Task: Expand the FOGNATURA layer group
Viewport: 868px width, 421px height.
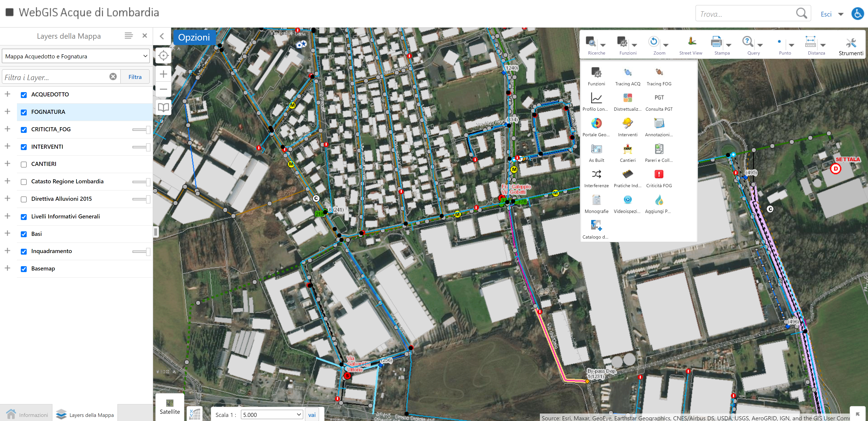Action: pos(7,111)
